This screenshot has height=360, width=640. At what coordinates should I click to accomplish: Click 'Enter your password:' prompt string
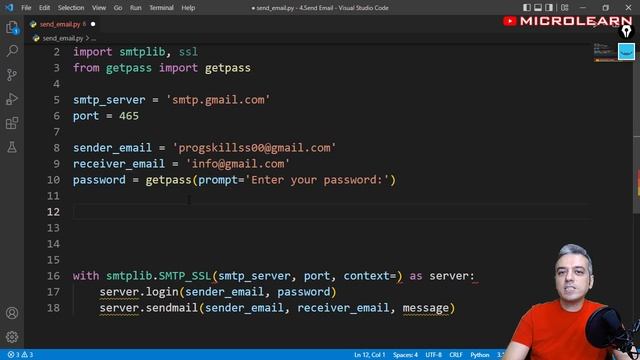[x=317, y=180]
